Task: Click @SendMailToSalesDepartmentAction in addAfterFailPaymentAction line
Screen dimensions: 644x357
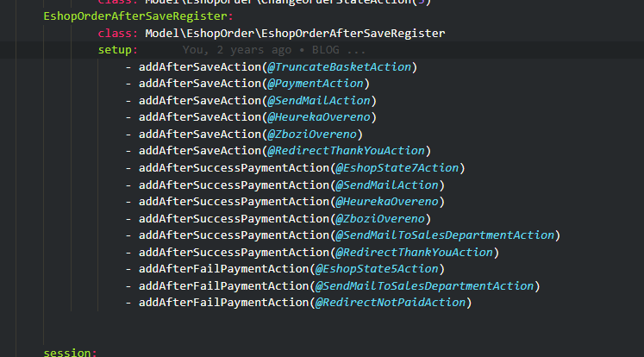Action: coord(424,286)
